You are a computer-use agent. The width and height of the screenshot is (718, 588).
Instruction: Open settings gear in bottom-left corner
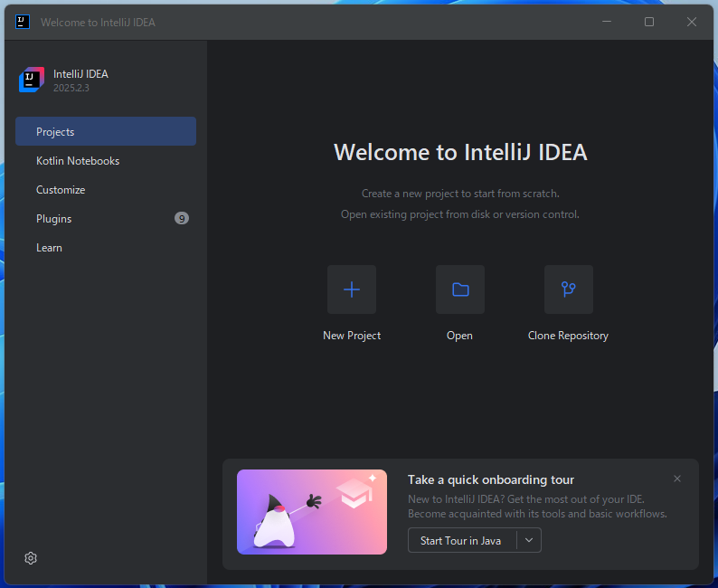(x=31, y=558)
